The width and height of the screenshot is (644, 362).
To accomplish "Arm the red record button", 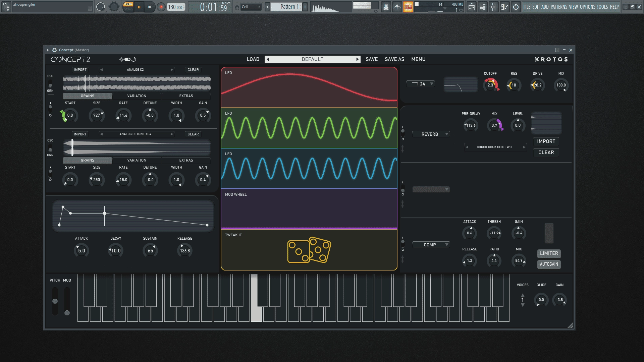I will tap(161, 7).
